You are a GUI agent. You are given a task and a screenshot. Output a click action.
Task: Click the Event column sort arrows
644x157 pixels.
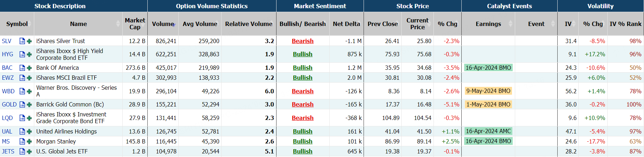coord(553,24)
